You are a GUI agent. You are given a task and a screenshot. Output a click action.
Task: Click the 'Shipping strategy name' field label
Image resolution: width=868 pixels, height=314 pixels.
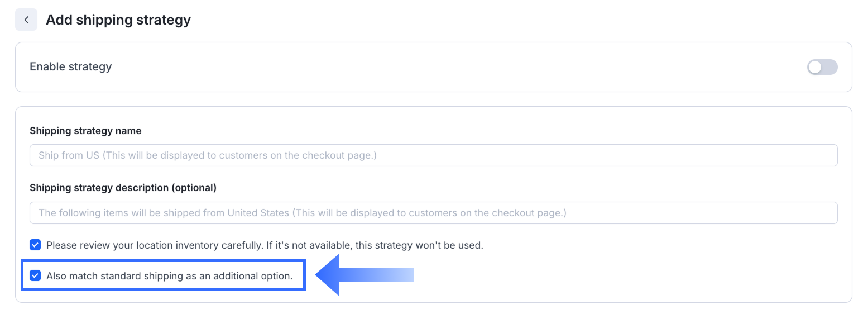[x=85, y=131]
